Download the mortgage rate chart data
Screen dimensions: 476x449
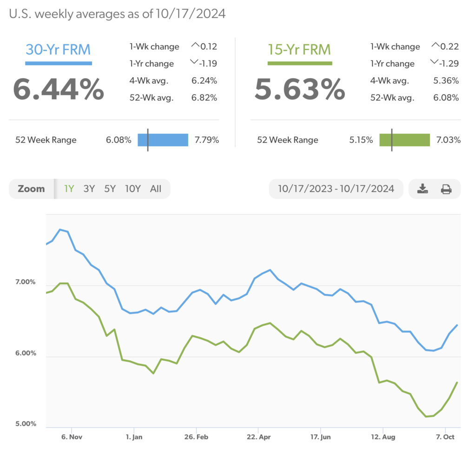pyautogui.click(x=423, y=189)
